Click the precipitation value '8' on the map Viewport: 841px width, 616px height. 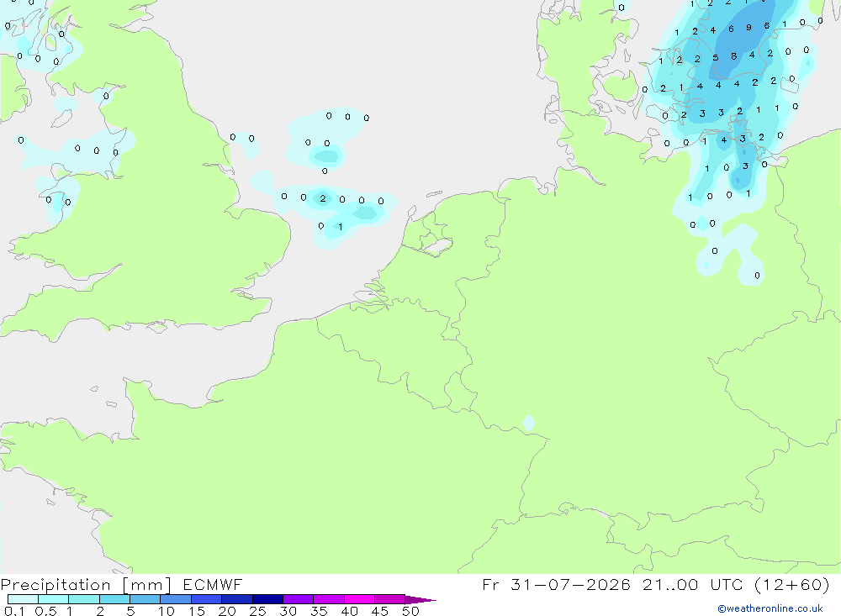click(733, 56)
